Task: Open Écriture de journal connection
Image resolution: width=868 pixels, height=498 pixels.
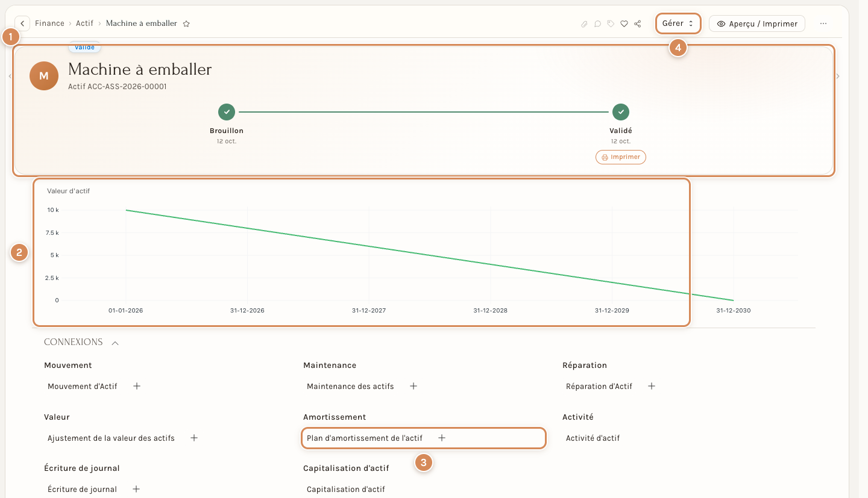Action: coord(82,489)
